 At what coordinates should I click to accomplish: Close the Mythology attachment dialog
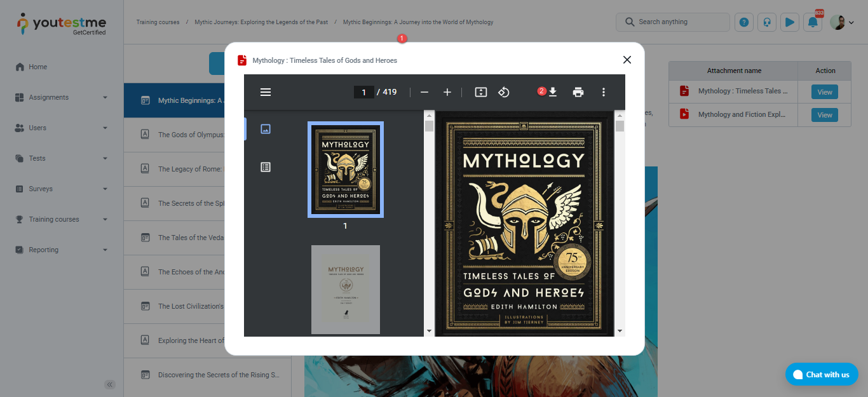pyautogui.click(x=627, y=60)
